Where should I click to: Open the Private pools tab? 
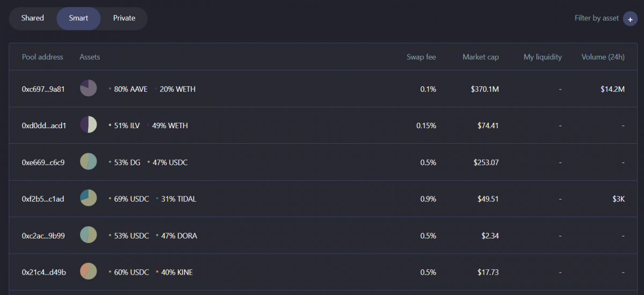(x=124, y=18)
